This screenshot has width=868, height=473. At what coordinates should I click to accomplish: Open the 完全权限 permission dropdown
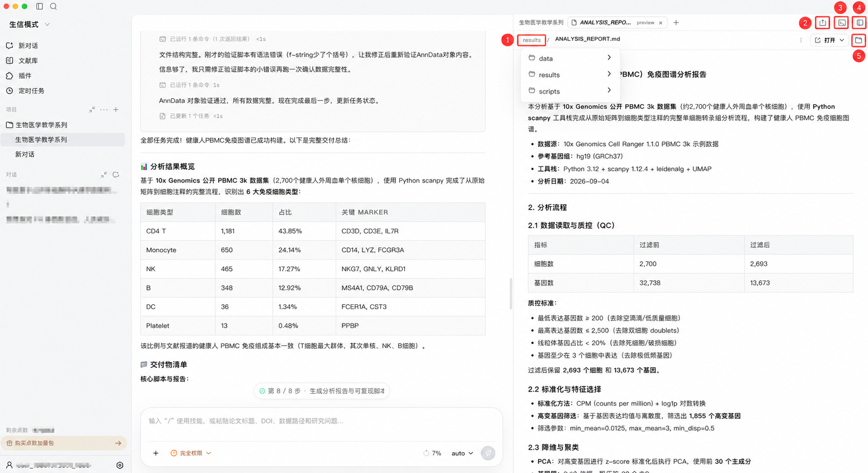point(191,453)
